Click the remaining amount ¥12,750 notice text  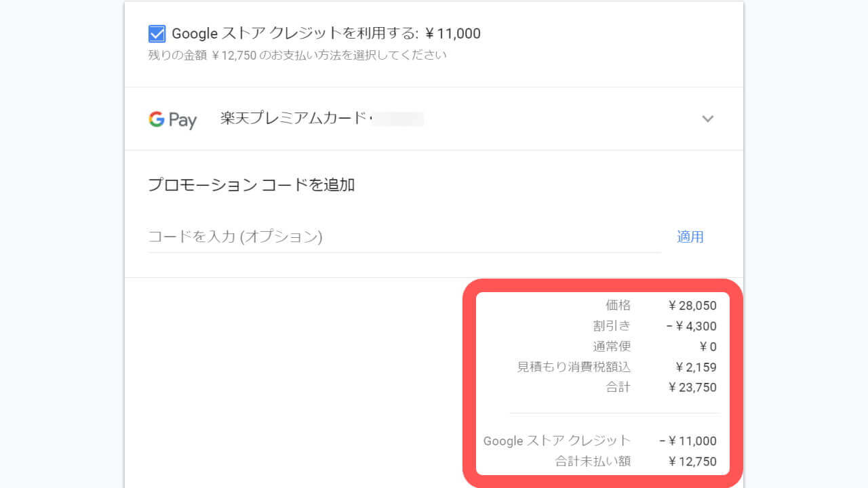(295, 56)
